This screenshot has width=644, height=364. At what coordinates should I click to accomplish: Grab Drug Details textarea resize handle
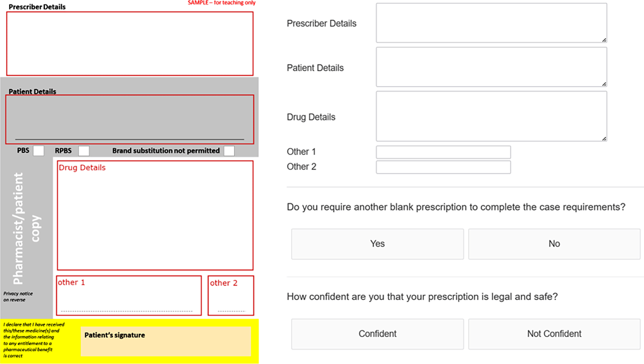tap(604, 139)
